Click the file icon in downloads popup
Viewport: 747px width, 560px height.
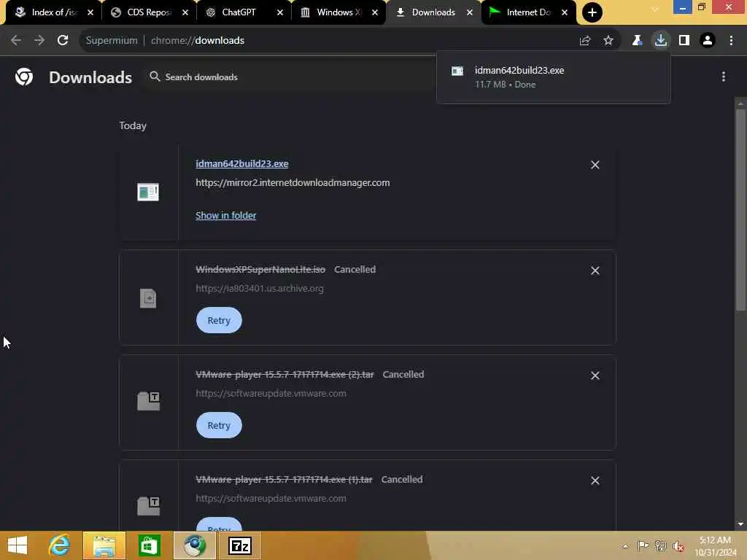457,71
